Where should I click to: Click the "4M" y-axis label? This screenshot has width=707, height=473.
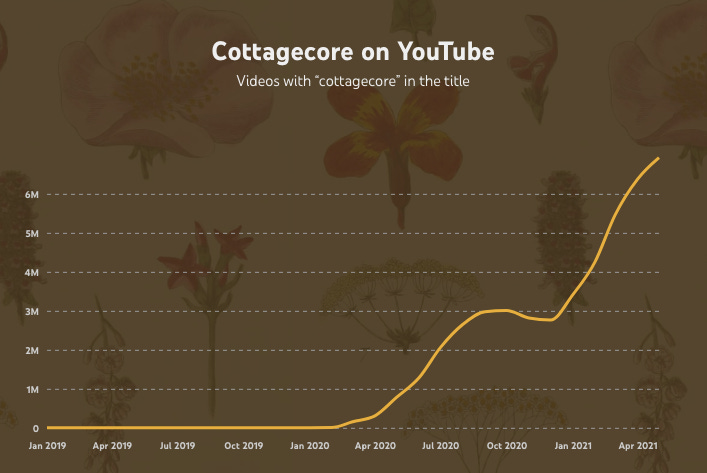pos(32,273)
